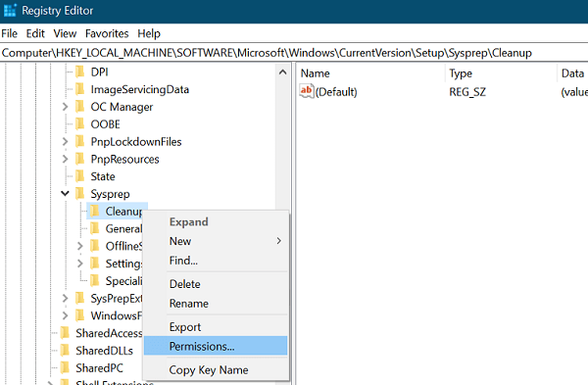Collapse the Sysprep key

click(x=66, y=194)
